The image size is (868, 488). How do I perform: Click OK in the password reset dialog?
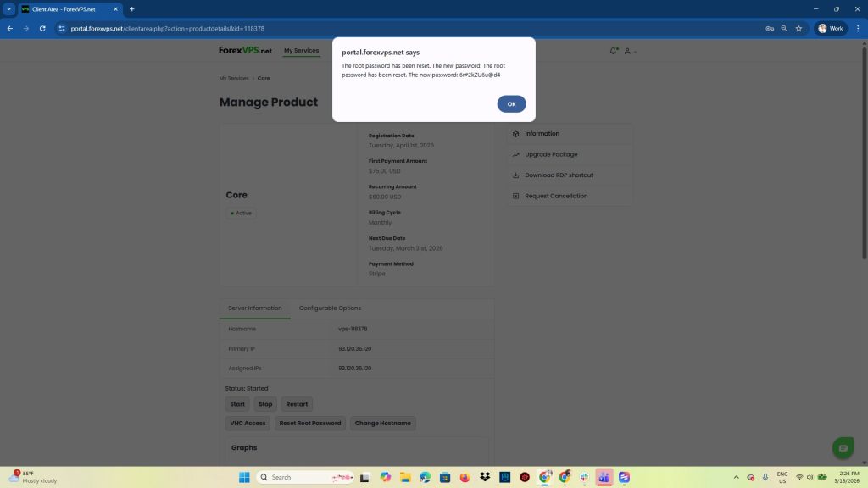coord(511,104)
